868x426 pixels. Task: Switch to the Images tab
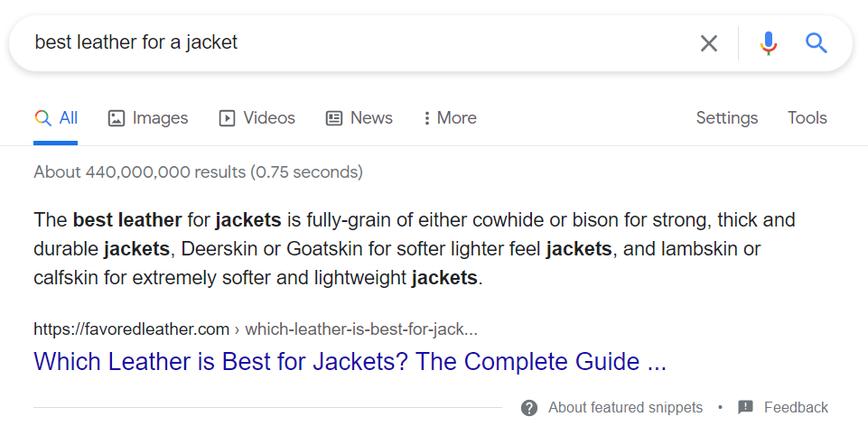[x=148, y=118]
